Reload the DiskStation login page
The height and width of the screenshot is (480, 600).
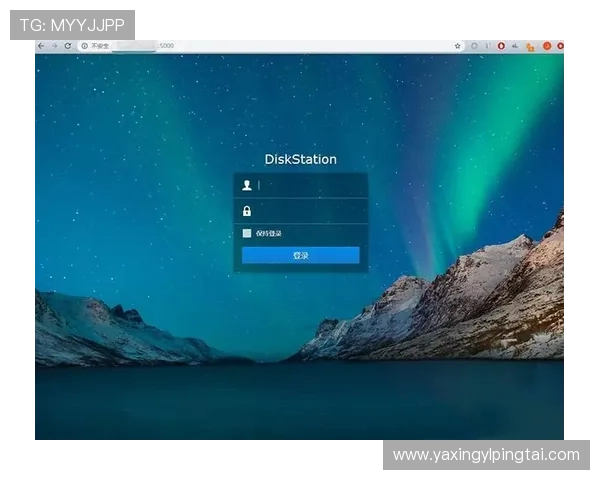click(67, 46)
